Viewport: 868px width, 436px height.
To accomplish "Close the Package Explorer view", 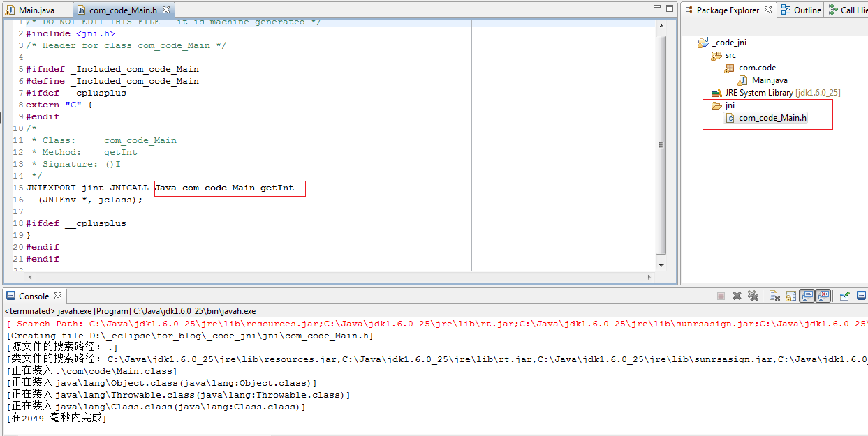I will click(x=768, y=10).
